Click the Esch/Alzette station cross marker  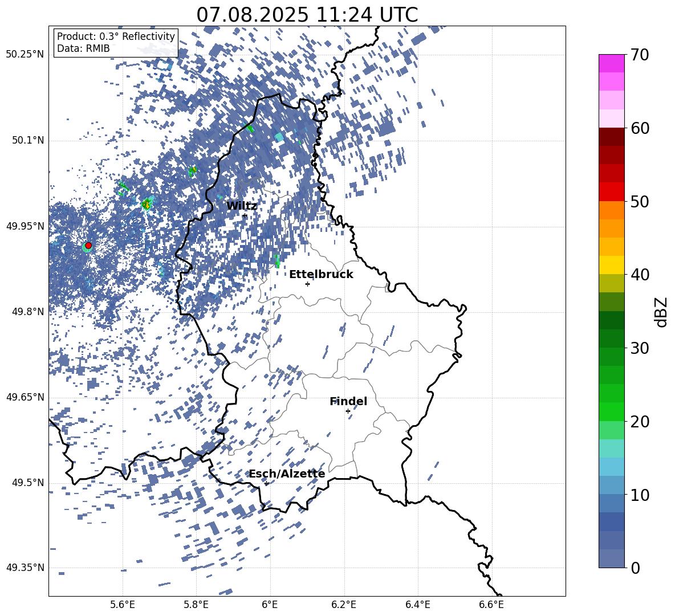pyautogui.click(x=266, y=483)
